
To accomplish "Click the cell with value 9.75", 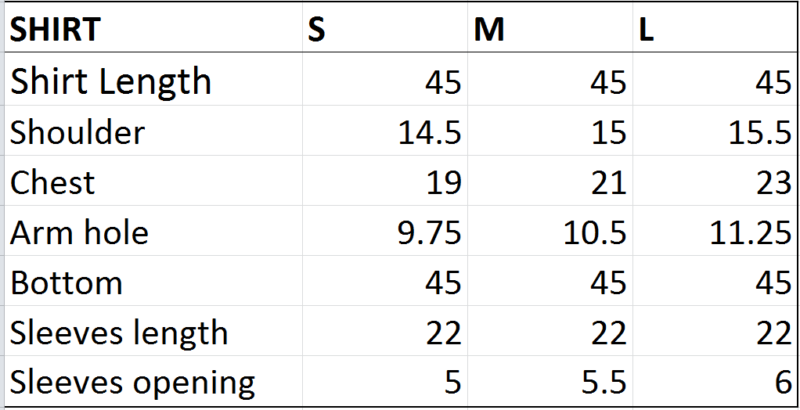I will [385, 230].
